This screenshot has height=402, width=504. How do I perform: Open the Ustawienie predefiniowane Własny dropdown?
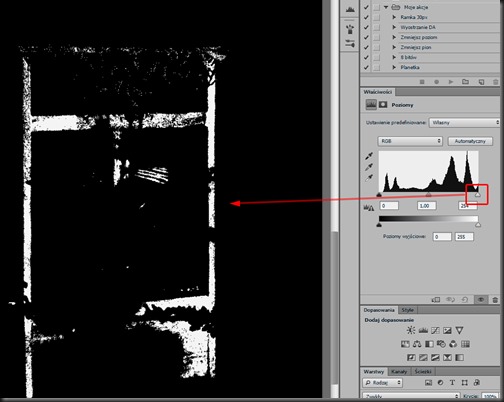point(464,123)
